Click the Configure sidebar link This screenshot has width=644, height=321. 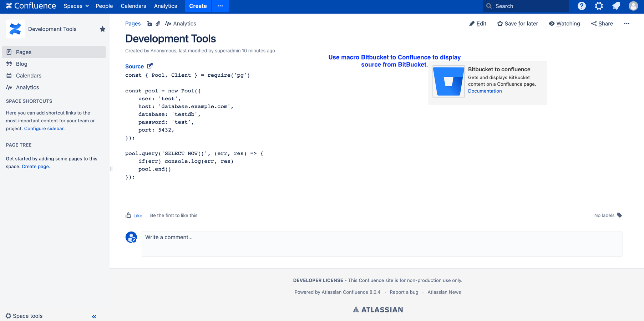[44, 128]
